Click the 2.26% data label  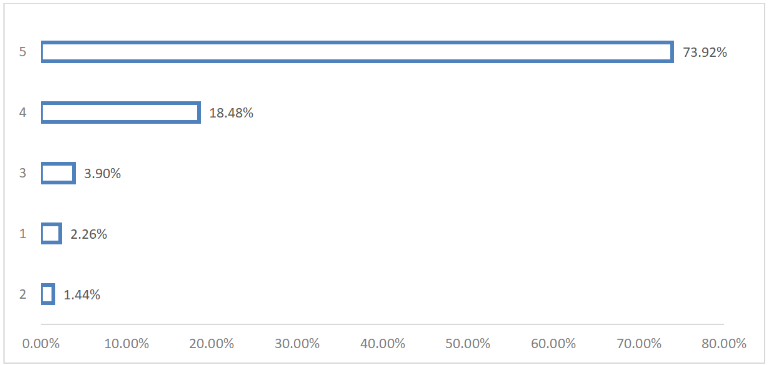coord(89,234)
